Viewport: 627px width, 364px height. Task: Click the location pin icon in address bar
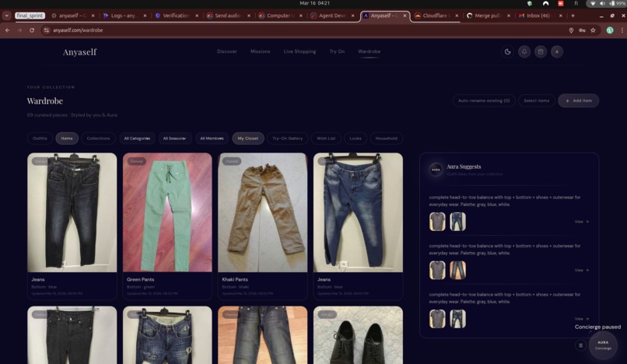571,30
